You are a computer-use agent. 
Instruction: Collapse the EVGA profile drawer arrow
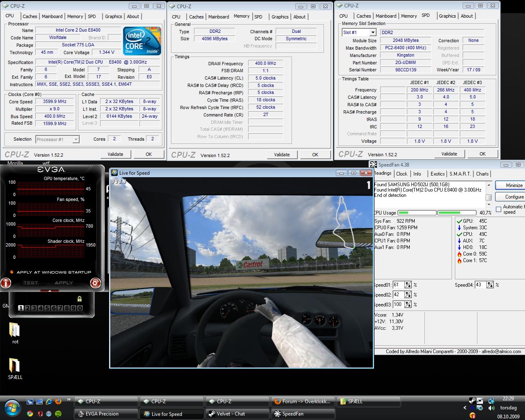(50, 291)
